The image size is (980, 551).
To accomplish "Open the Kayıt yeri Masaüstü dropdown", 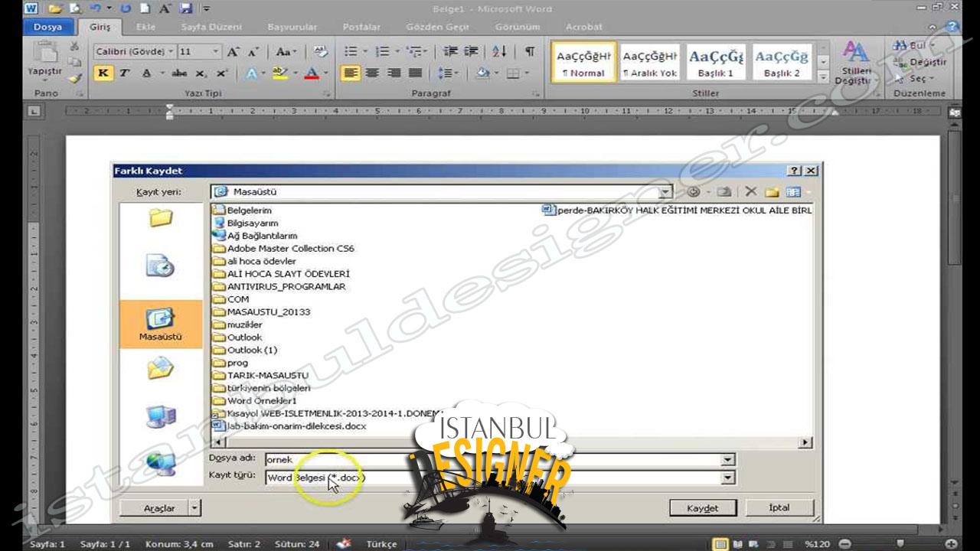I will point(665,192).
